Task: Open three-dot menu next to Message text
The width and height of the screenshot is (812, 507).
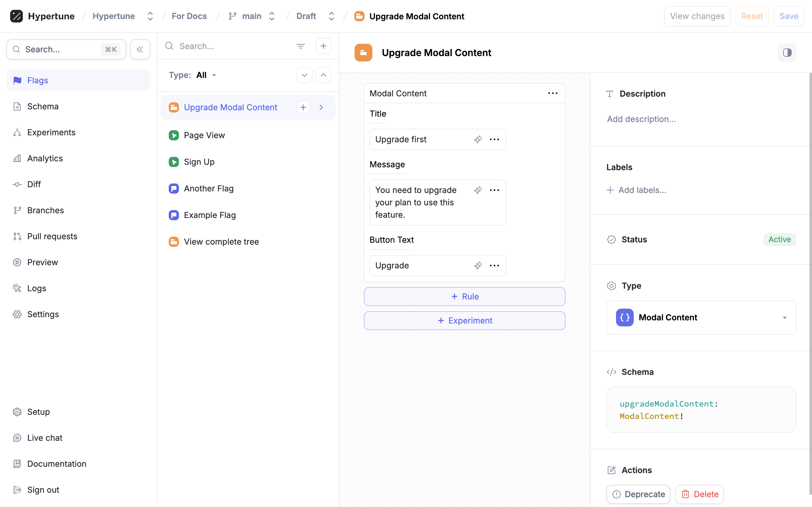Action: click(x=494, y=190)
